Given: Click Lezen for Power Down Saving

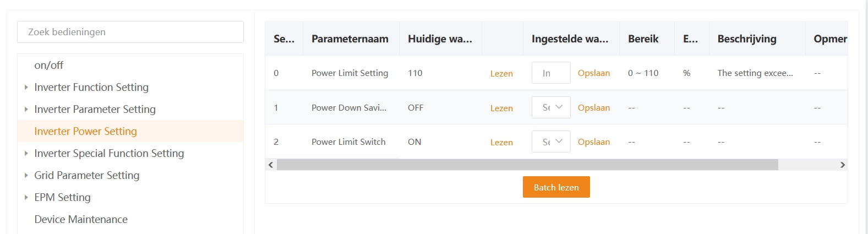Looking at the screenshot, I should click(x=501, y=108).
